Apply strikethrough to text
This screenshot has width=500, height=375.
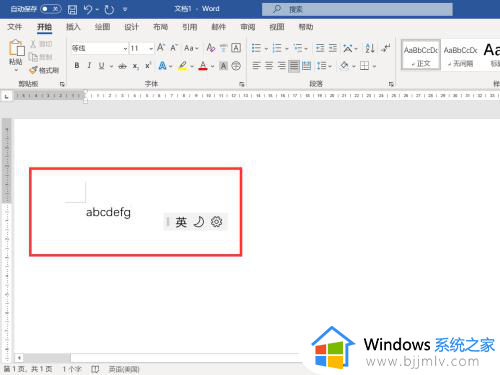coord(122,66)
